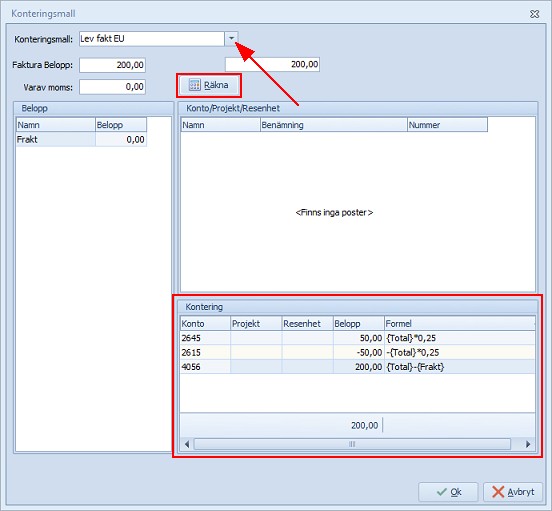Viewport: 552px width, 511px height.
Task: Click the Benämning column header
Action: (333, 125)
